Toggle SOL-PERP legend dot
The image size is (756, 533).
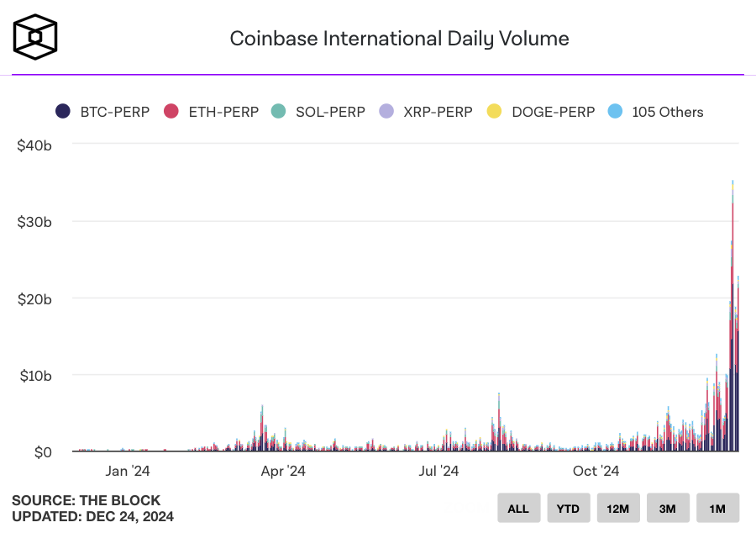[x=279, y=112]
